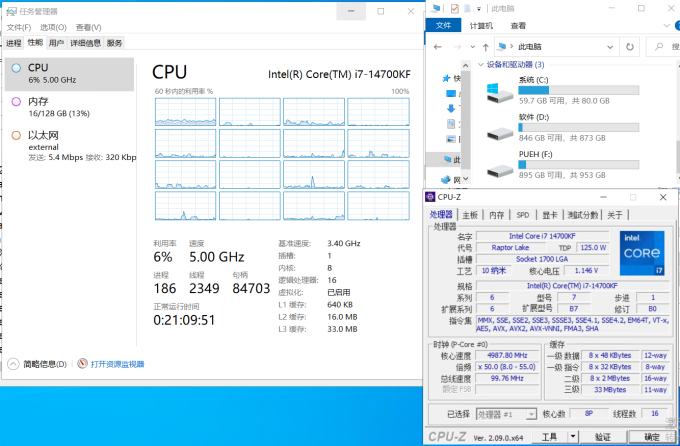Click the search magnifier in Explorer
Image resolution: width=680 pixels, height=446 pixels.
click(x=659, y=46)
